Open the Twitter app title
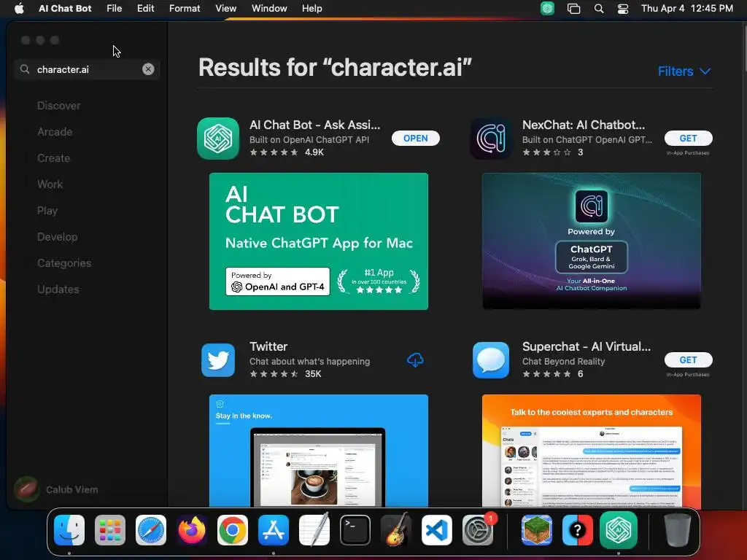This screenshot has width=747, height=560. click(x=268, y=346)
